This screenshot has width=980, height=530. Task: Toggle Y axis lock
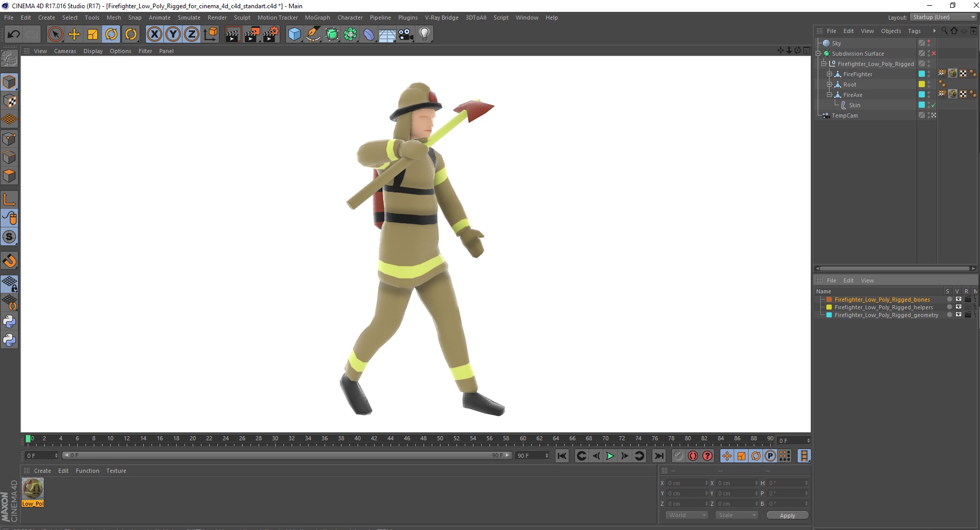[173, 35]
